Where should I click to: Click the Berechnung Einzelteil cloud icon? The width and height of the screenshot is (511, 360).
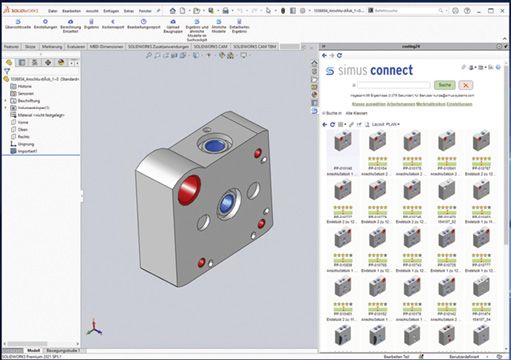pyautogui.click(x=71, y=22)
